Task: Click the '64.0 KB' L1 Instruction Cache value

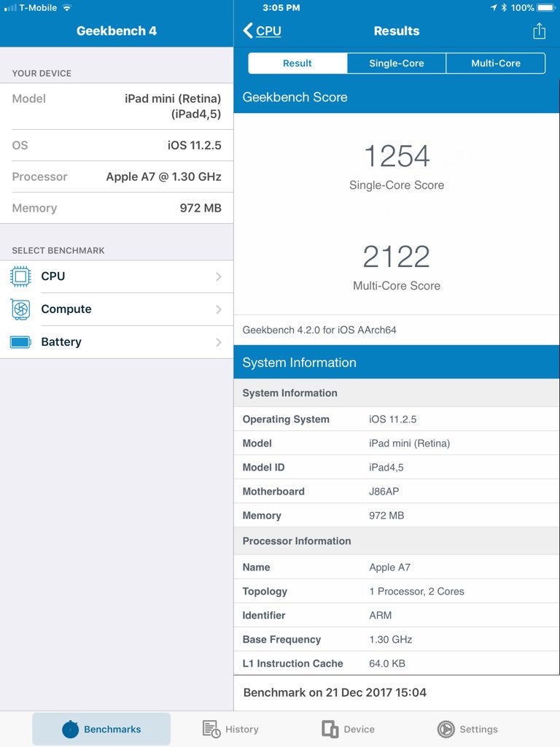Action: tap(387, 663)
